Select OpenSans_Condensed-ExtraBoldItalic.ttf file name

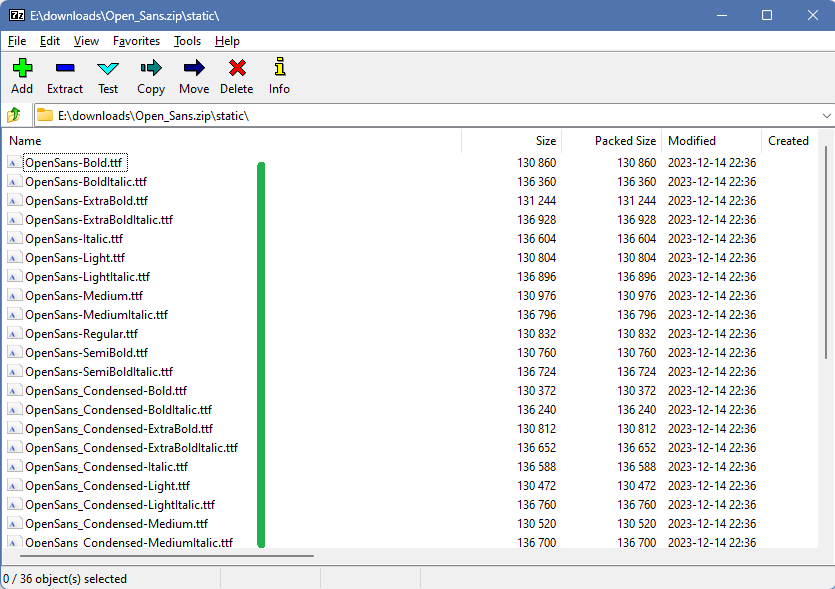(x=132, y=447)
